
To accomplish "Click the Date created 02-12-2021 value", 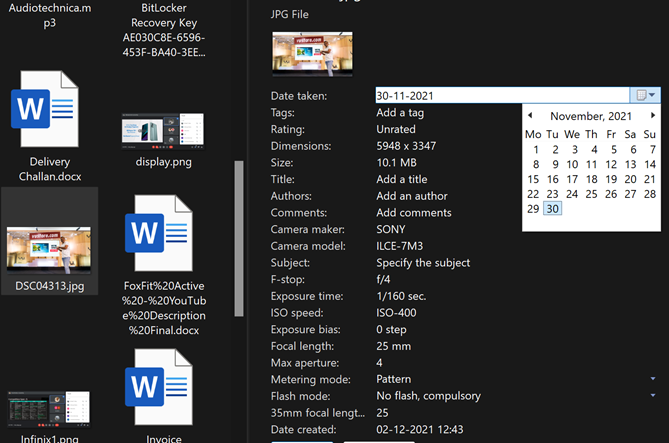I will [419, 429].
